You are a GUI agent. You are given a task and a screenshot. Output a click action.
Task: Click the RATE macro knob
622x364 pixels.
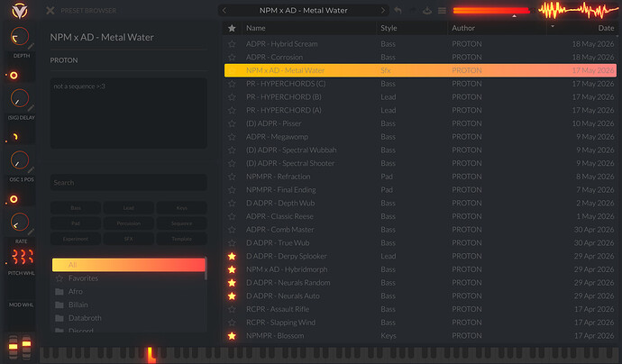[x=20, y=223]
